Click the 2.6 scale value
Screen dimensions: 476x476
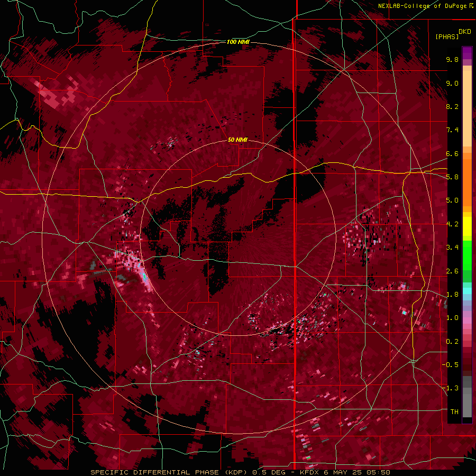click(x=452, y=271)
